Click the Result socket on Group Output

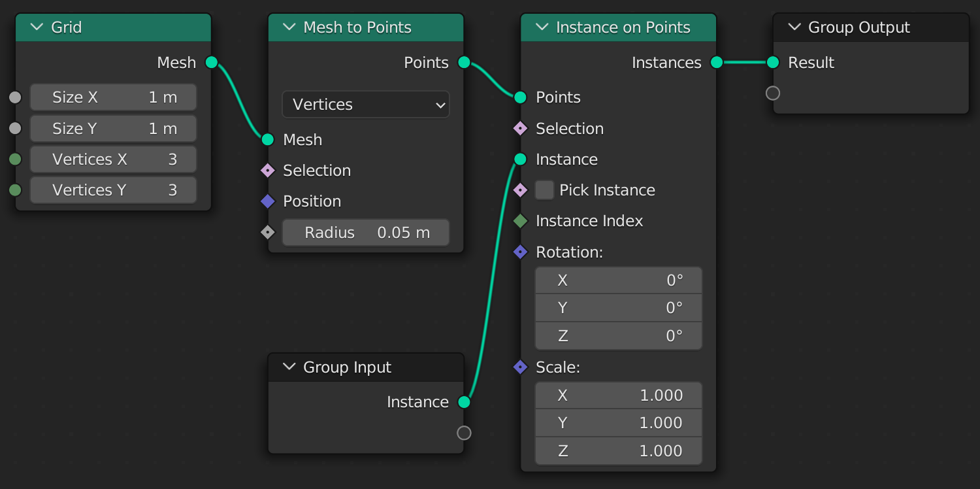point(773,62)
